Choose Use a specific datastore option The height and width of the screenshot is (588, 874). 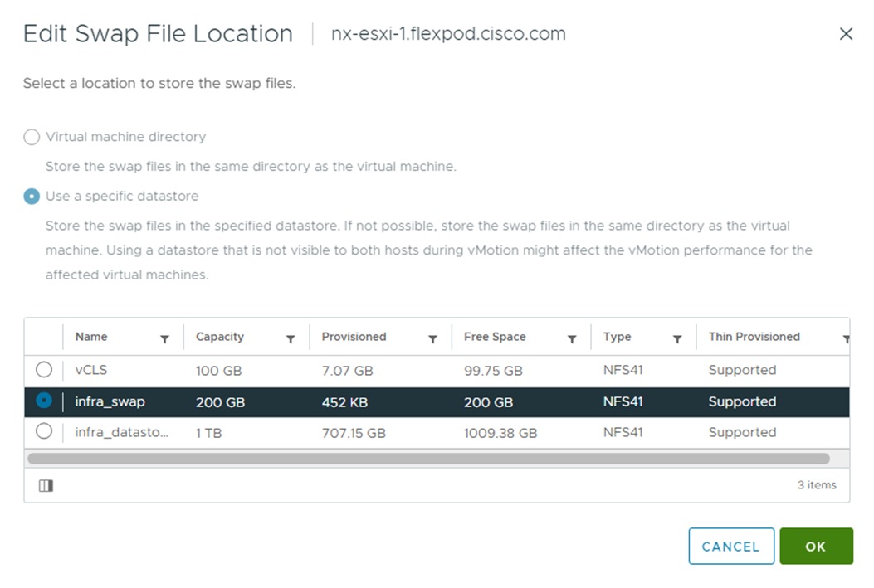32,197
